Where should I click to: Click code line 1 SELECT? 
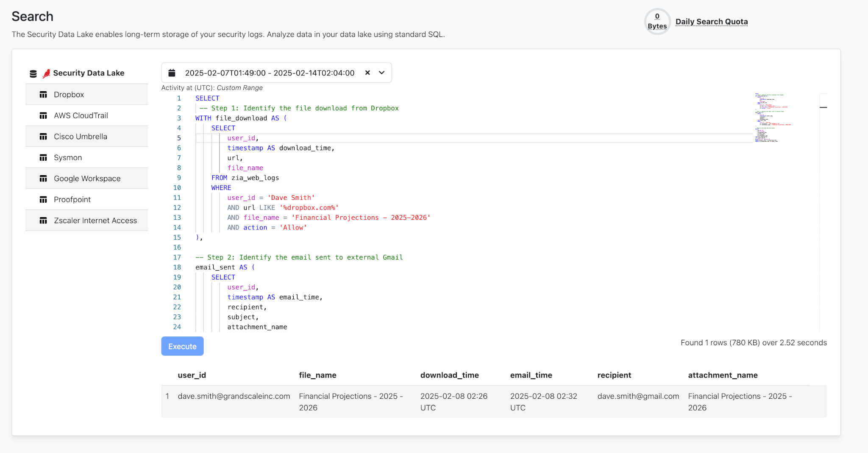207,98
